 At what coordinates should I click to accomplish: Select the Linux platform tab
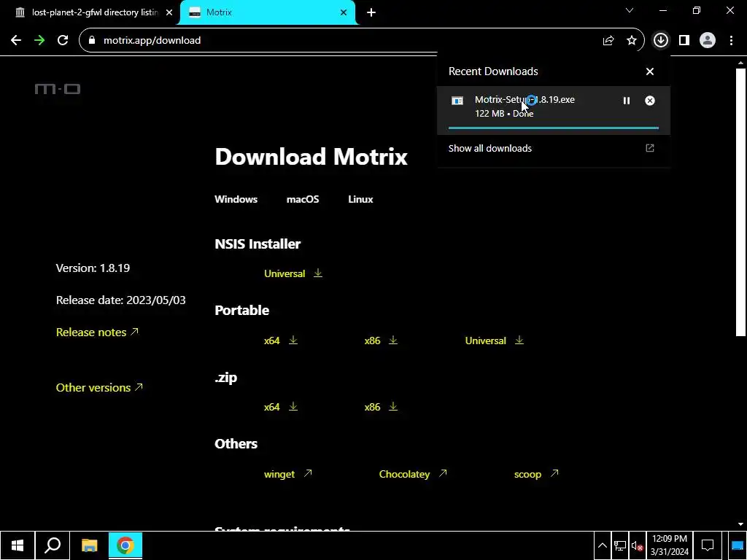pos(360,199)
